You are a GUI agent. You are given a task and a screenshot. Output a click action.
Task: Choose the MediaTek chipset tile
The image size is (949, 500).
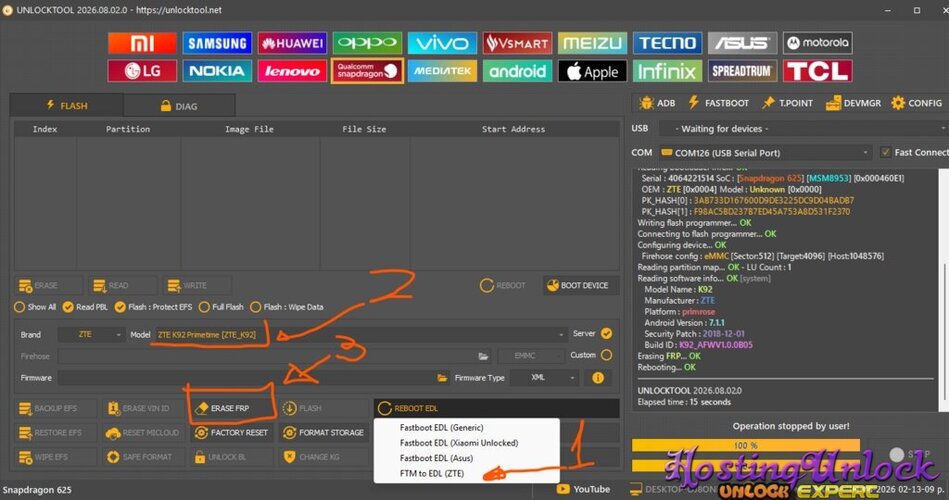(442, 71)
